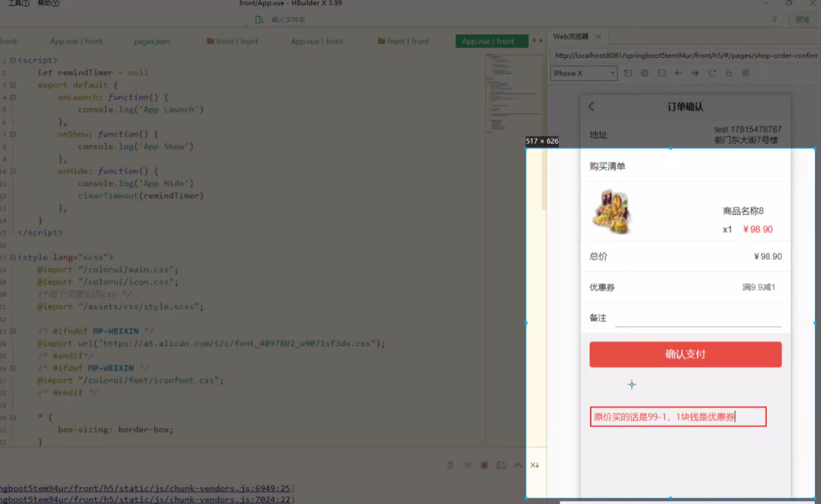Open a new terminal from console toolbar
Viewport: 821px width, 504px height.
click(501, 466)
